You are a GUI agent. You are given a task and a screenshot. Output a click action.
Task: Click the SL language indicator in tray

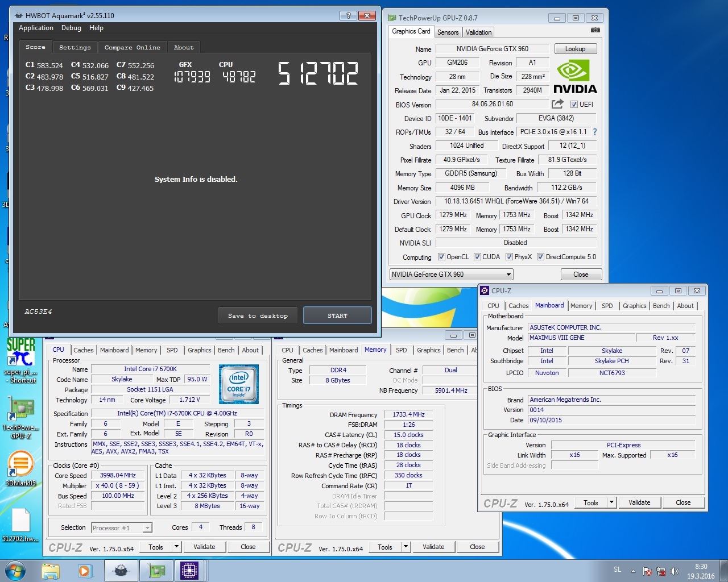[618, 569]
